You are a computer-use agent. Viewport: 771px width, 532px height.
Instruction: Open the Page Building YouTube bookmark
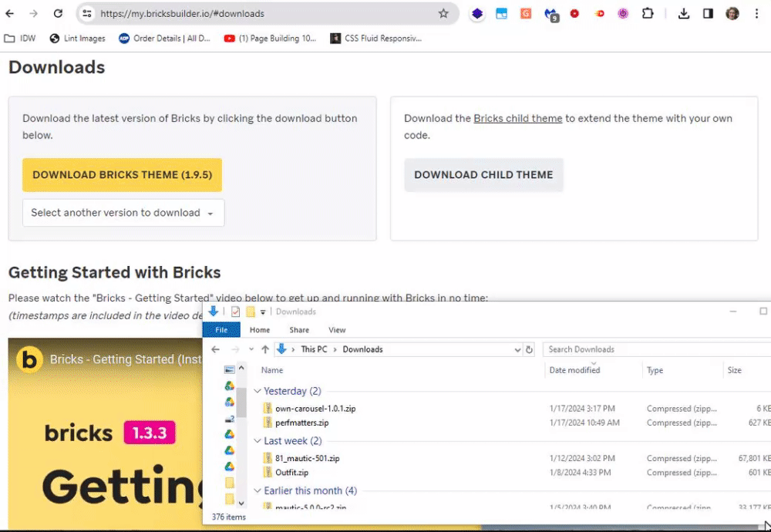(x=270, y=39)
